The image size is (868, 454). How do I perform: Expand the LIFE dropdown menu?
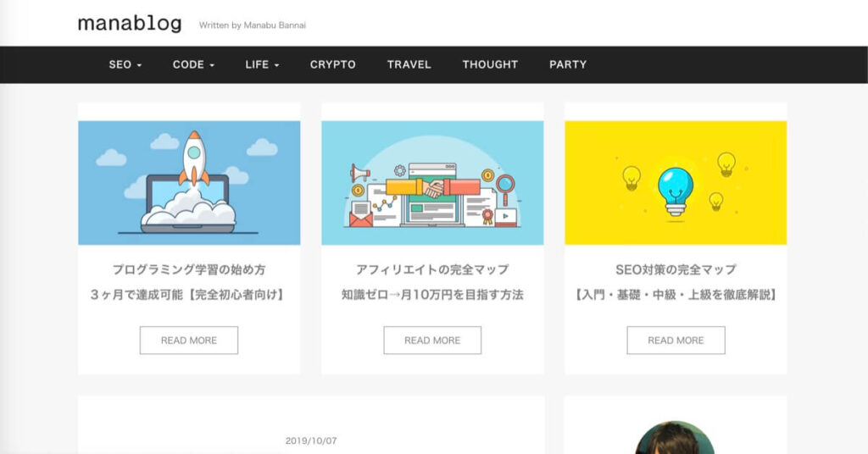click(262, 64)
